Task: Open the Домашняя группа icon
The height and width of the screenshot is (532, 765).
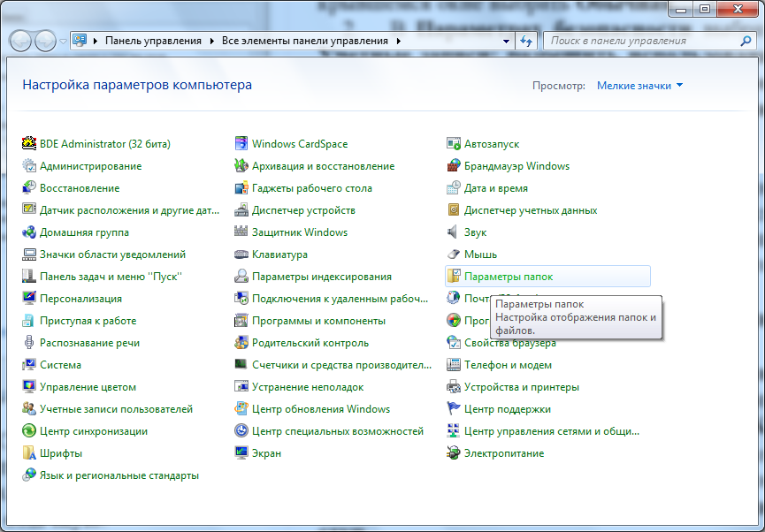Action: 29,232
